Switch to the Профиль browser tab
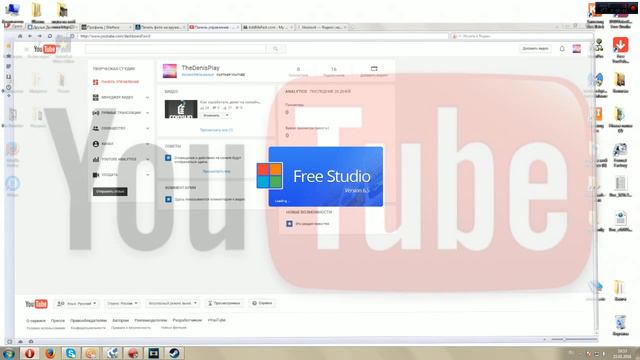640x360 pixels. click(106, 27)
